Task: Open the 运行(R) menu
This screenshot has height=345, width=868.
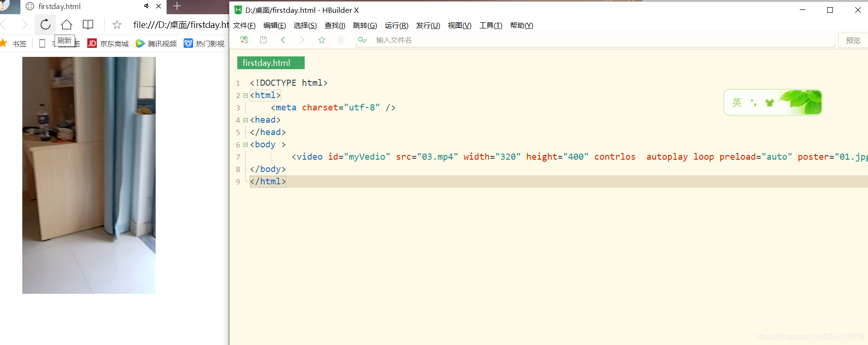Action: (x=396, y=26)
